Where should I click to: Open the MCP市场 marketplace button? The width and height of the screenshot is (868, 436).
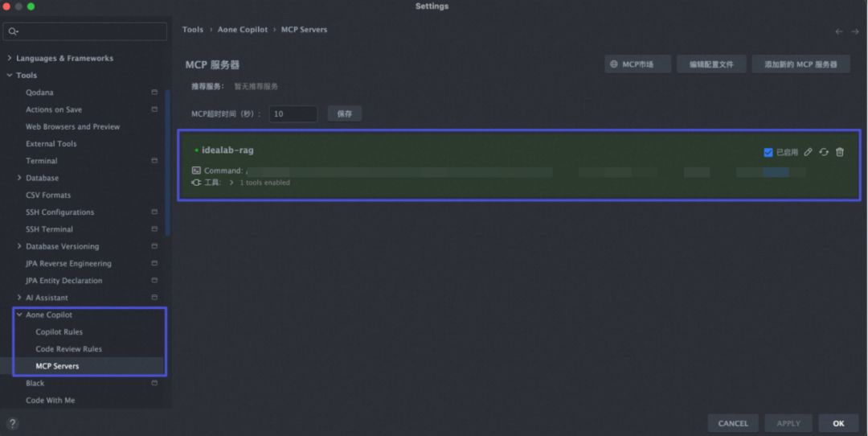(x=637, y=64)
